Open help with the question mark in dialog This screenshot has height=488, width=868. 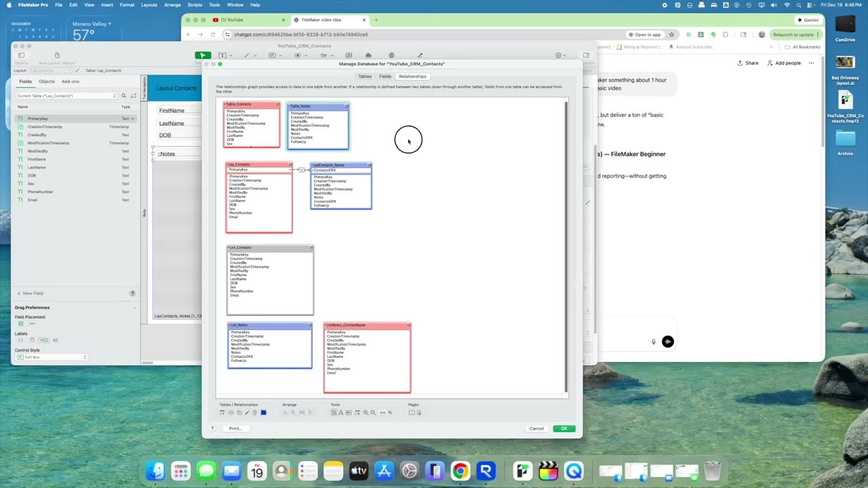pos(212,428)
